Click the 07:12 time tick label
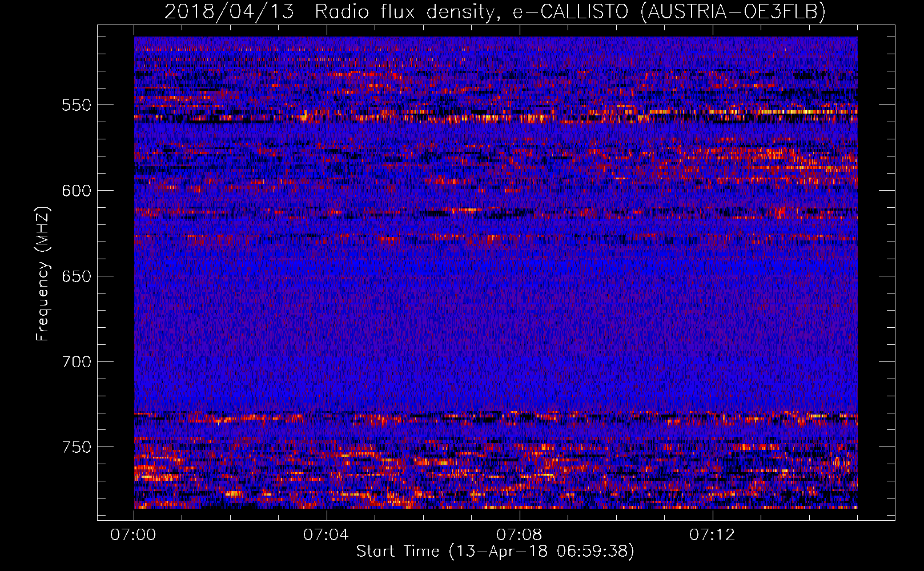The image size is (924, 571). [712, 535]
